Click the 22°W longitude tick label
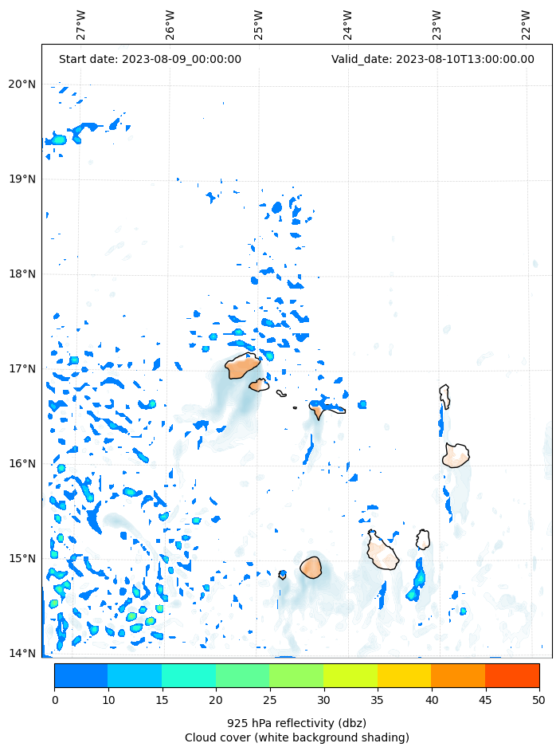The height and width of the screenshot is (751, 560). click(x=527, y=25)
